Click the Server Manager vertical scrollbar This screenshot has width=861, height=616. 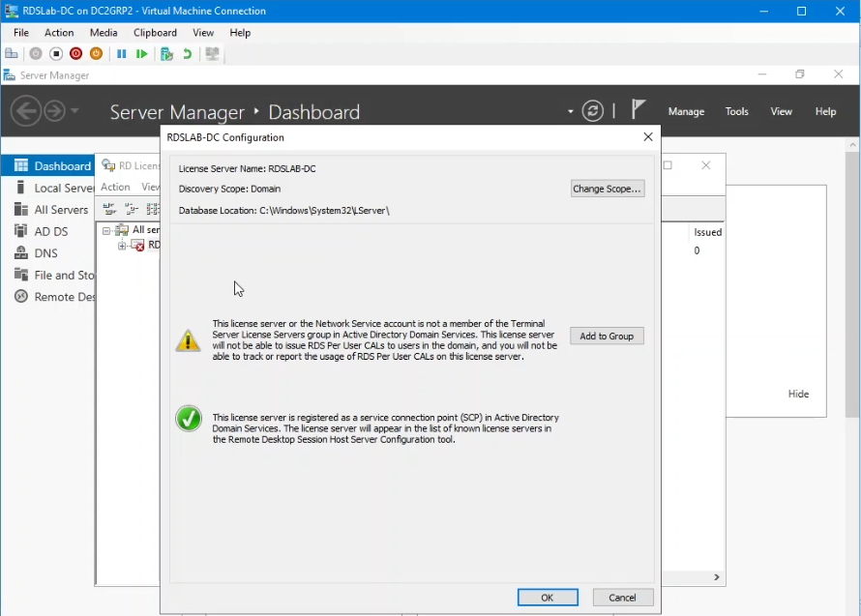coord(852,290)
